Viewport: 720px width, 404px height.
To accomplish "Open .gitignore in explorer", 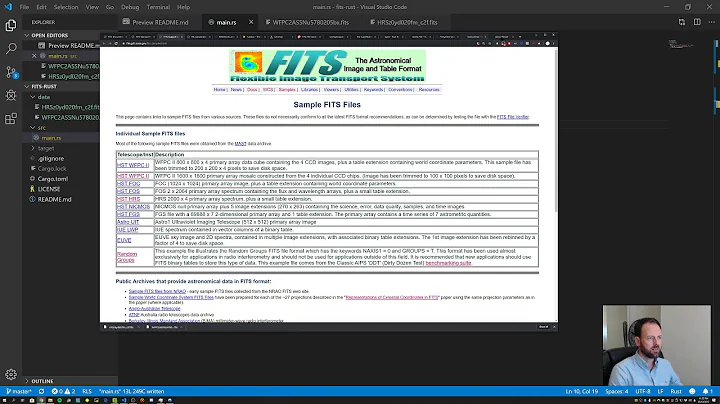I will tap(51, 158).
